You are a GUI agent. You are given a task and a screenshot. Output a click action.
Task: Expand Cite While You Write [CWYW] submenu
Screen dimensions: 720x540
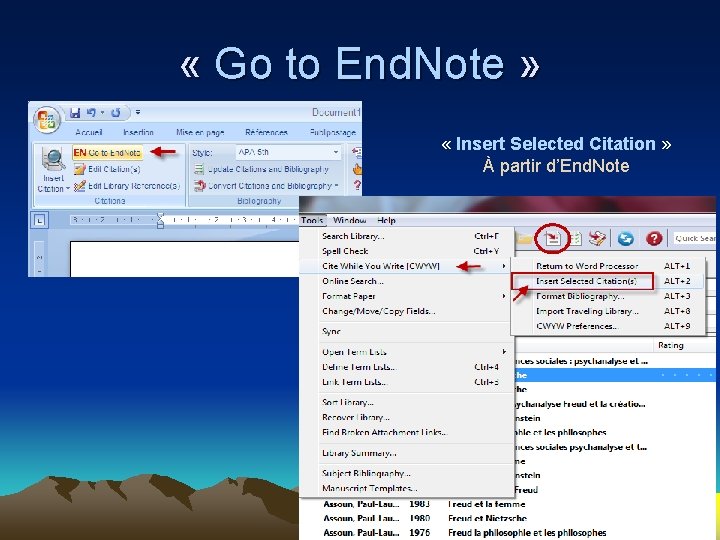(x=407, y=266)
